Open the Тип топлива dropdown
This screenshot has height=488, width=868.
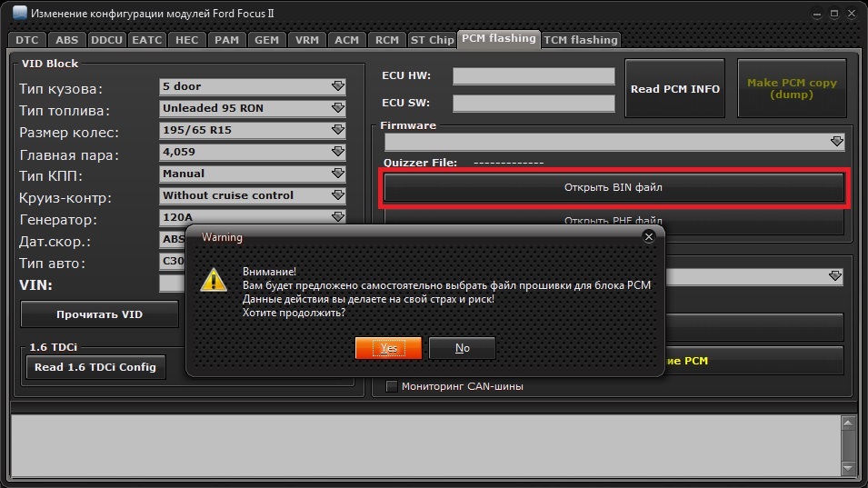[338, 108]
